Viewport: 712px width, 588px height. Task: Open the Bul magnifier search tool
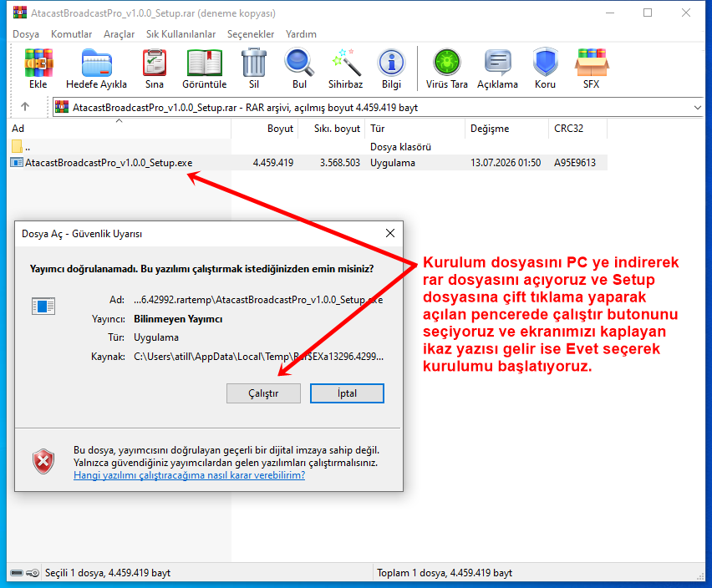point(299,63)
